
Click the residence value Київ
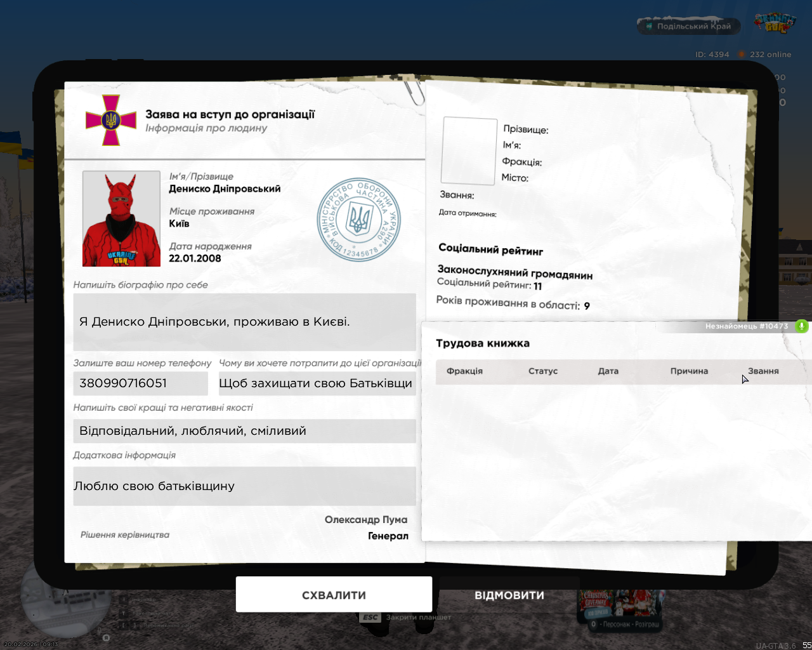point(179,223)
